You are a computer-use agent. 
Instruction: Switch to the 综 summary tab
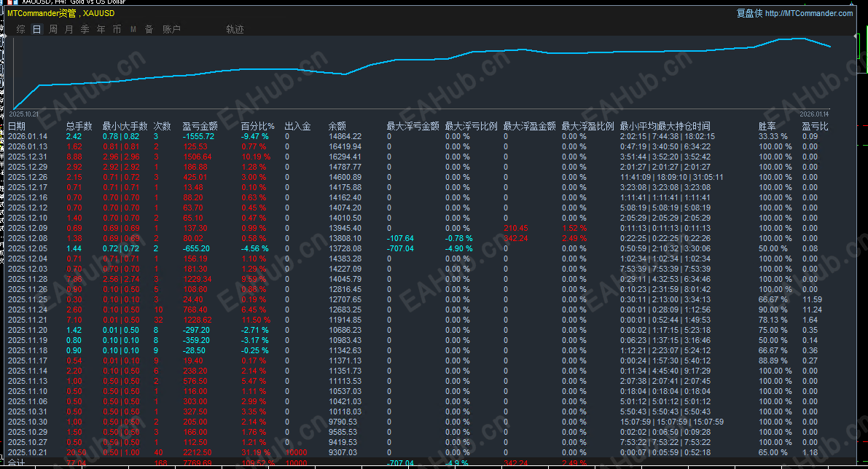click(21, 29)
